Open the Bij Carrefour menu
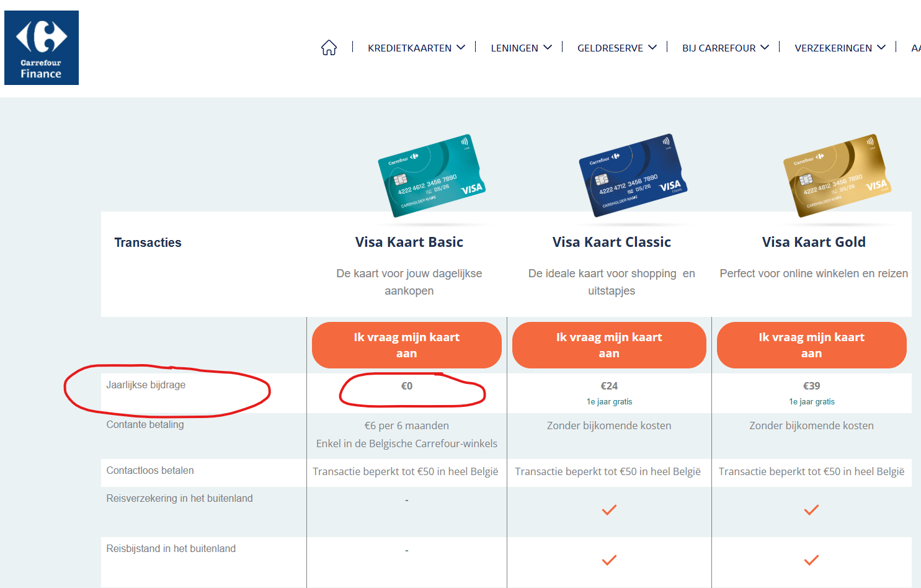 point(725,48)
